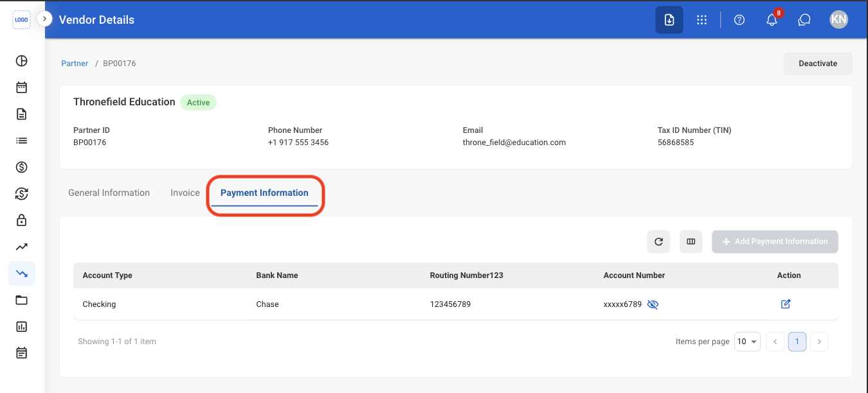868x393 pixels.
Task: Open the KN user avatar
Action: click(x=838, y=19)
